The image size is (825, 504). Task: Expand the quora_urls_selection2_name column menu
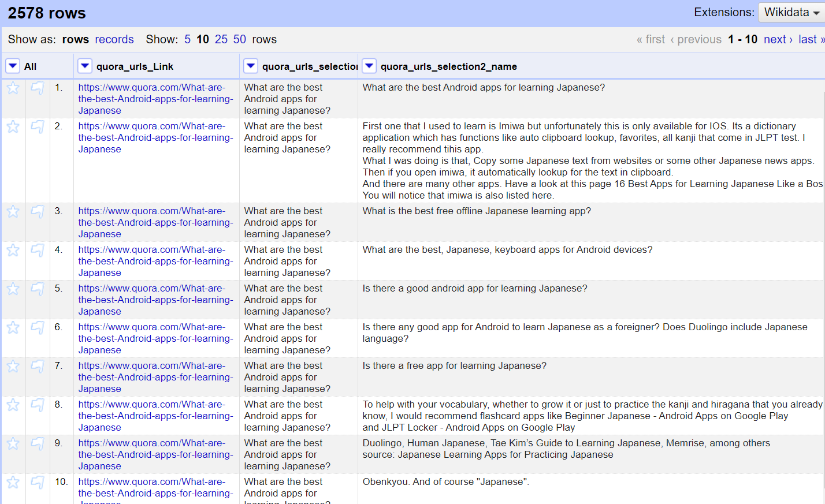click(x=369, y=66)
